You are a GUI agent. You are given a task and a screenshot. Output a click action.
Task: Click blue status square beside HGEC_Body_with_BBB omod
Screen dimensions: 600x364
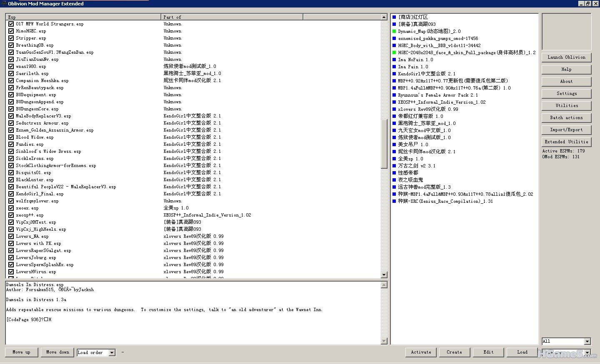pos(394,45)
